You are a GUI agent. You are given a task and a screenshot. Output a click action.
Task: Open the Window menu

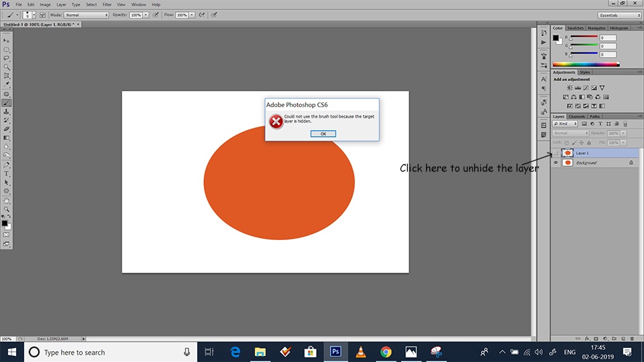138,5
